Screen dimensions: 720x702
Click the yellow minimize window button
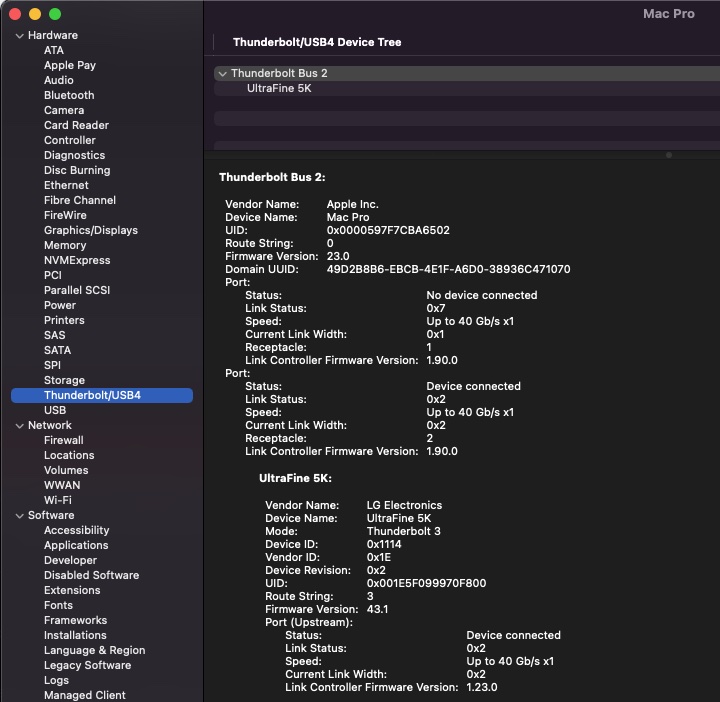(x=35, y=14)
